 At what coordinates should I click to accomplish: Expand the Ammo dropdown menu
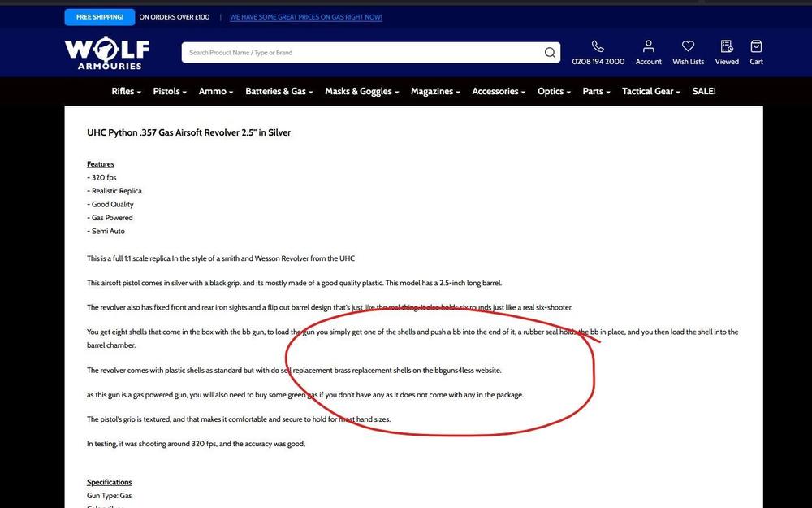pos(216,92)
